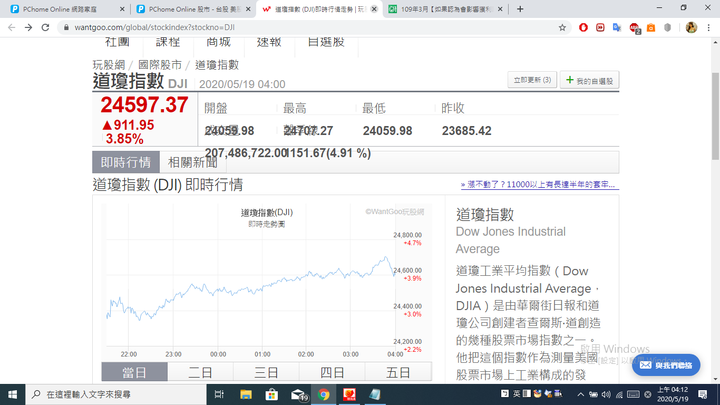Image resolution: width=720 pixels, height=405 pixels.
Task: Open the red fast-forward extension icon
Action: point(600,28)
